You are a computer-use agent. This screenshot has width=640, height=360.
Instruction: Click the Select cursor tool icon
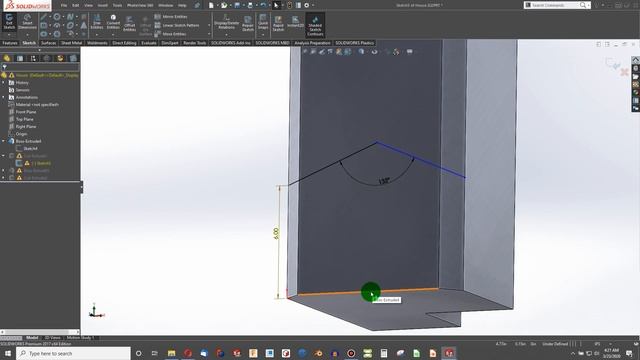pyautogui.click(x=276, y=5)
